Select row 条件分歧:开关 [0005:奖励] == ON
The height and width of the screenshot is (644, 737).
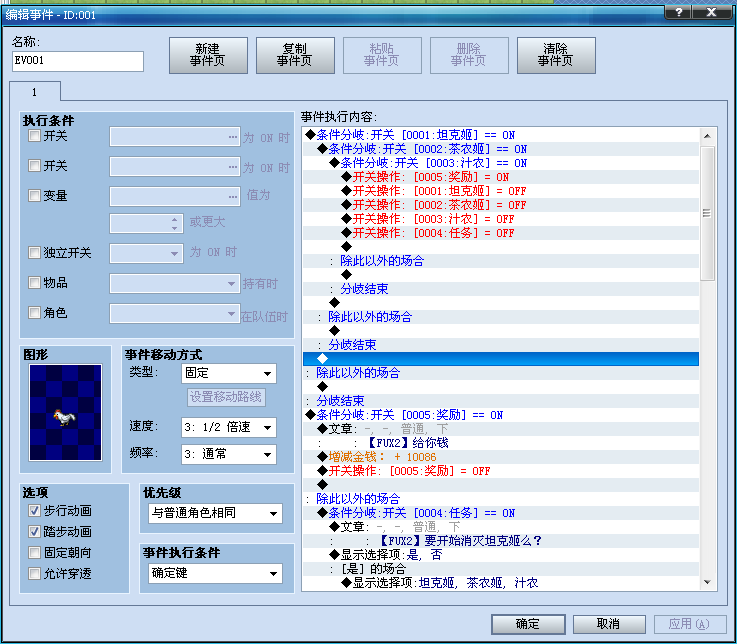(x=501, y=415)
